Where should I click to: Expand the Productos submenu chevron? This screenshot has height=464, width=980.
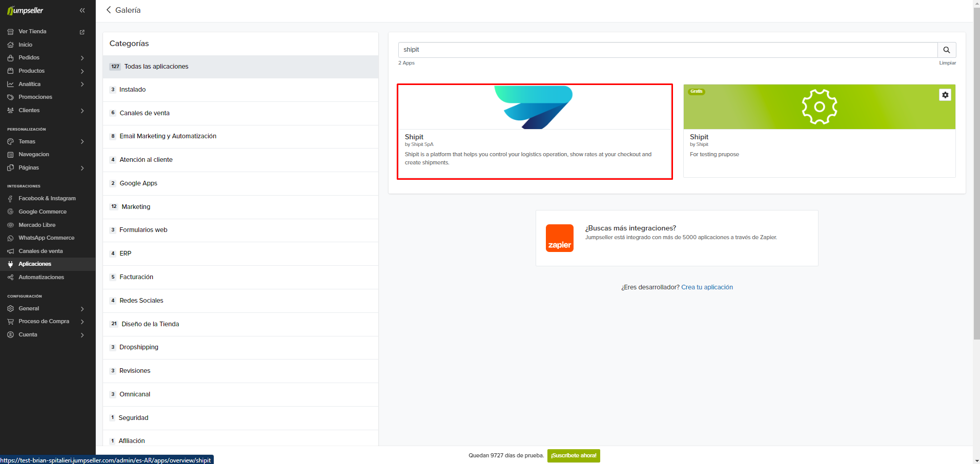(x=83, y=71)
